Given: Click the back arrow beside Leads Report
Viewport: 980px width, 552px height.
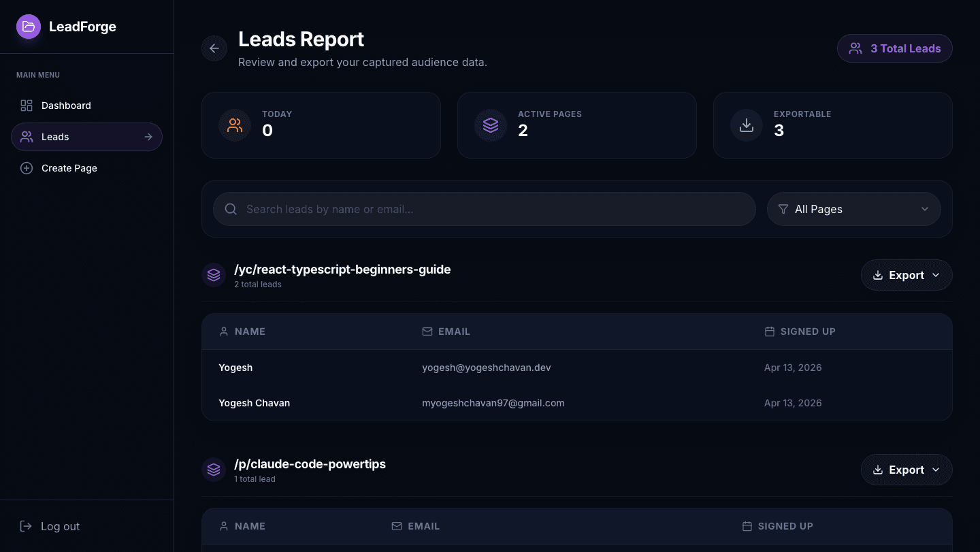Looking at the screenshot, I should point(214,48).
